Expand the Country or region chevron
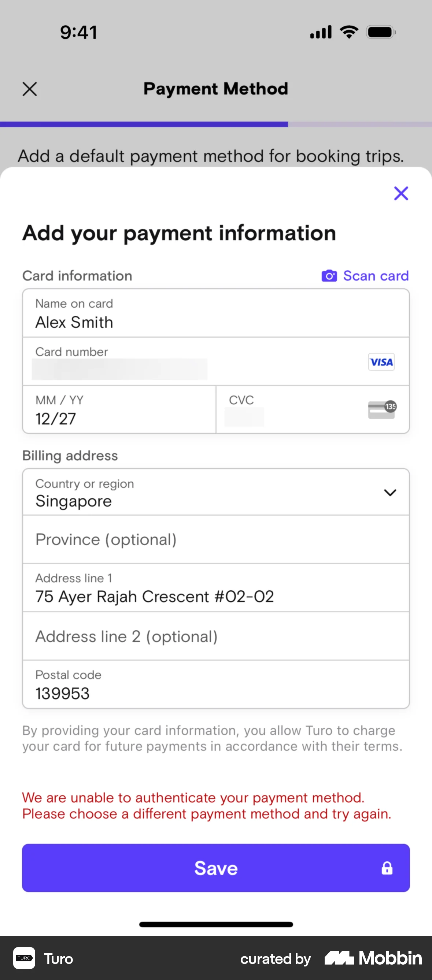432x980 pixels. [390, 493]
